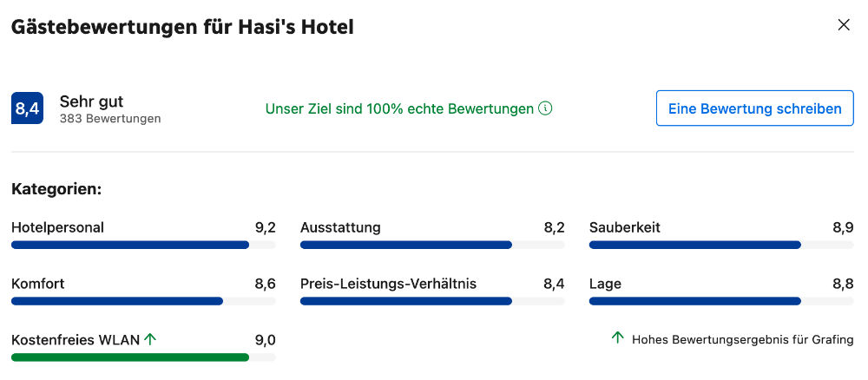Click Eine Bewertung schreiben button

(754, 108)
